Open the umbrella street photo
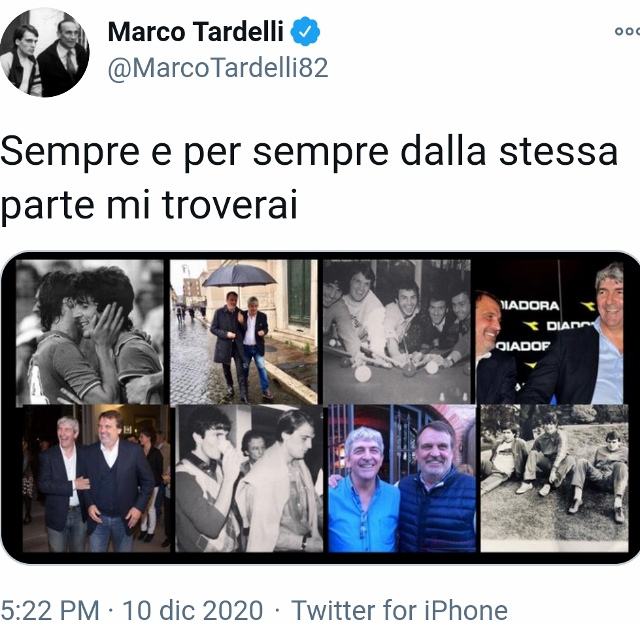The height and width of the screenshot is (624, 640). (x=244, y=332)
